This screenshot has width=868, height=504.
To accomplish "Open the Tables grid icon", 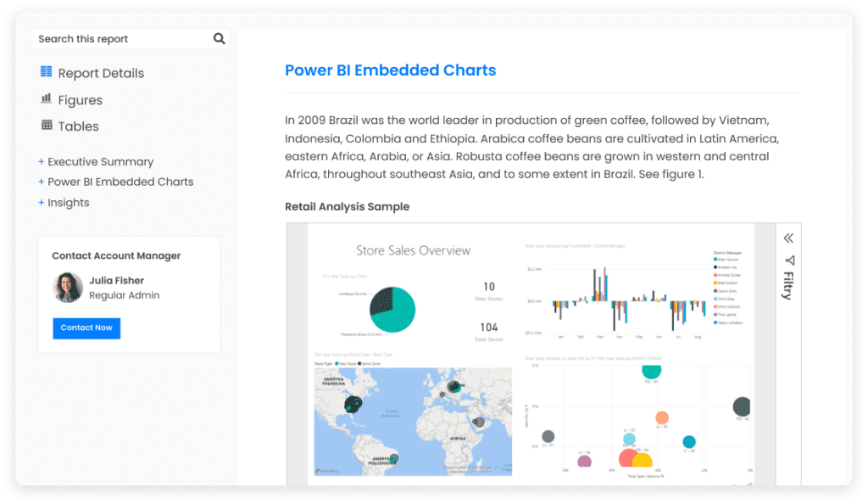I will [x=45, y=126].
